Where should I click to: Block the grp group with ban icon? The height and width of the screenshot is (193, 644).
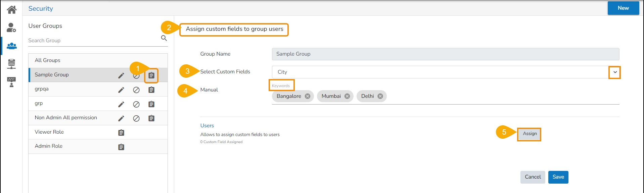point(136,104)
